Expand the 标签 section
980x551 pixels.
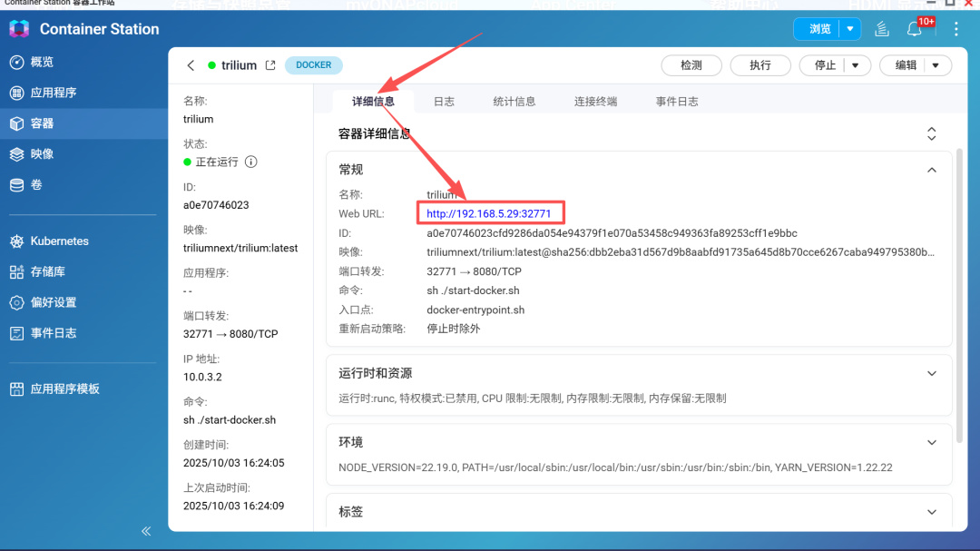(x=931, y=512)
